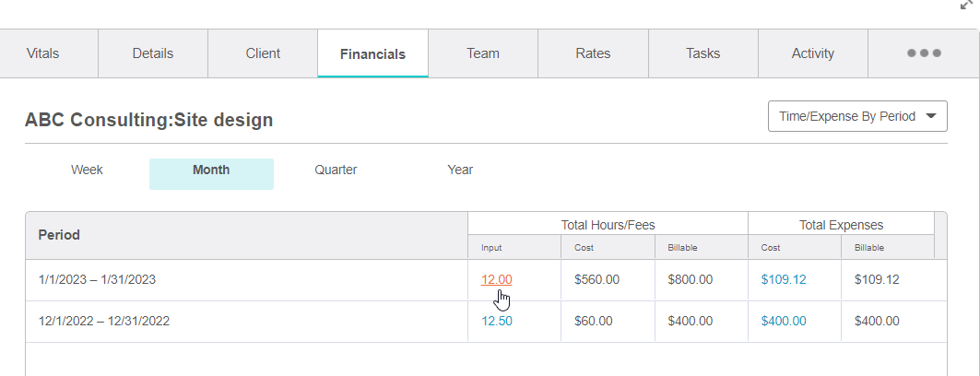Select the Financials tab
This screenshot has height=376, width=980.
tap(372, 53)
